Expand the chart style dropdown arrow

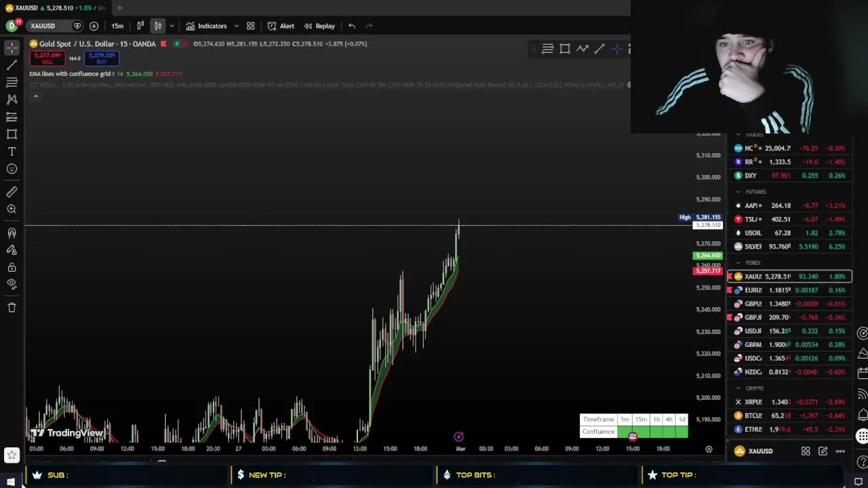click(172, 26)
